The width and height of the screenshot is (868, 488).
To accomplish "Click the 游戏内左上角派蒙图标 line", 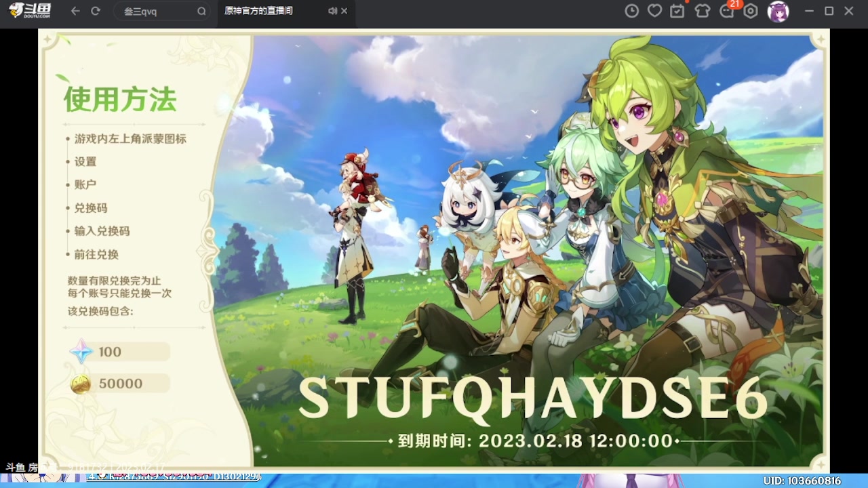I will click(130, 139).
